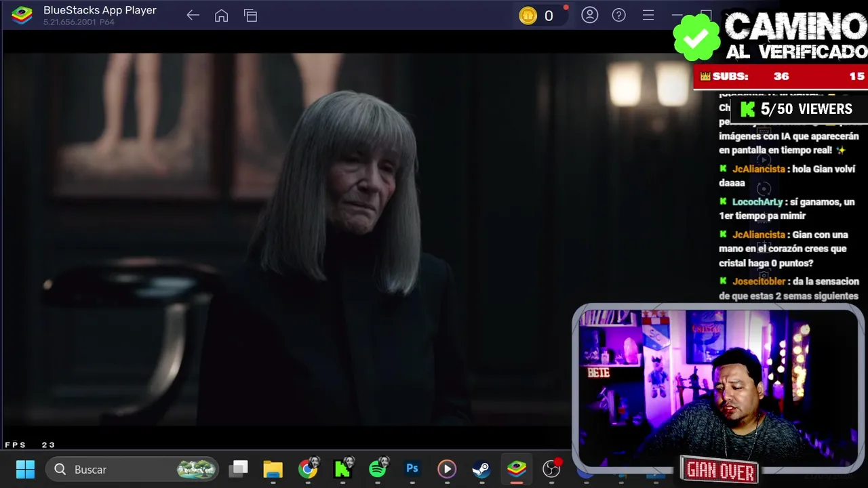The image size is (868, 488).
Task: Open File Explorer from the taskbar
Action: point(273,469)
